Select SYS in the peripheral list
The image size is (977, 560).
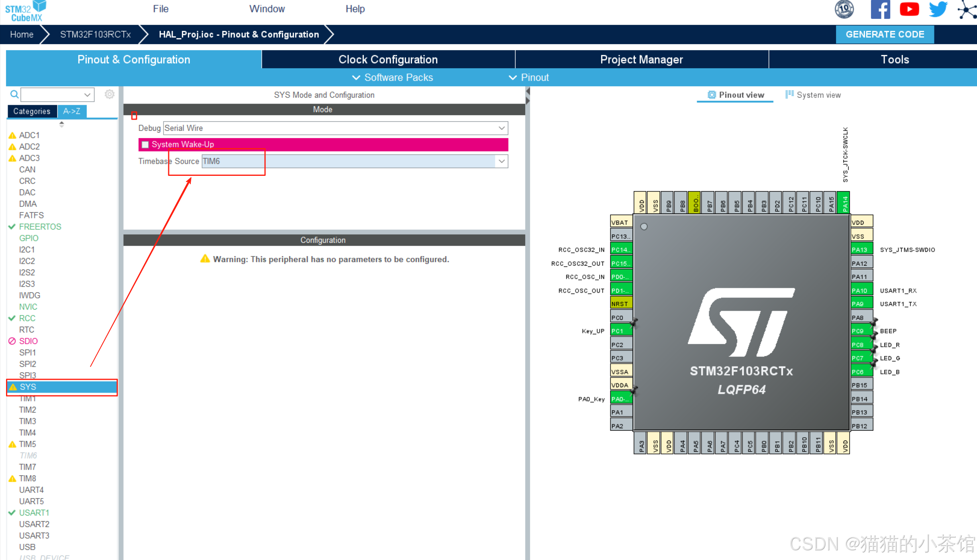[62, 387]
